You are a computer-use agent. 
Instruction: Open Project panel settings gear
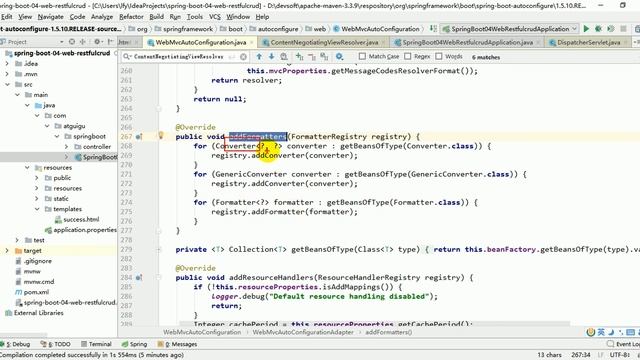tap(98, 42)
